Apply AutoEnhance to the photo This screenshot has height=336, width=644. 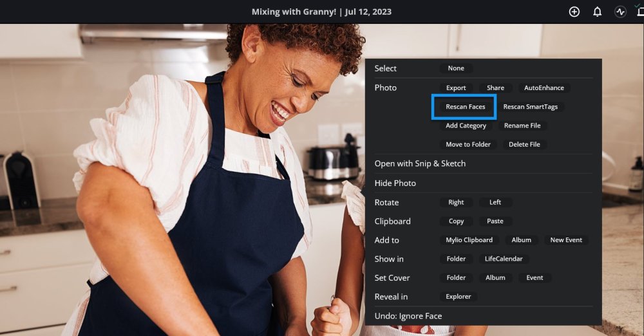[544, 88]
